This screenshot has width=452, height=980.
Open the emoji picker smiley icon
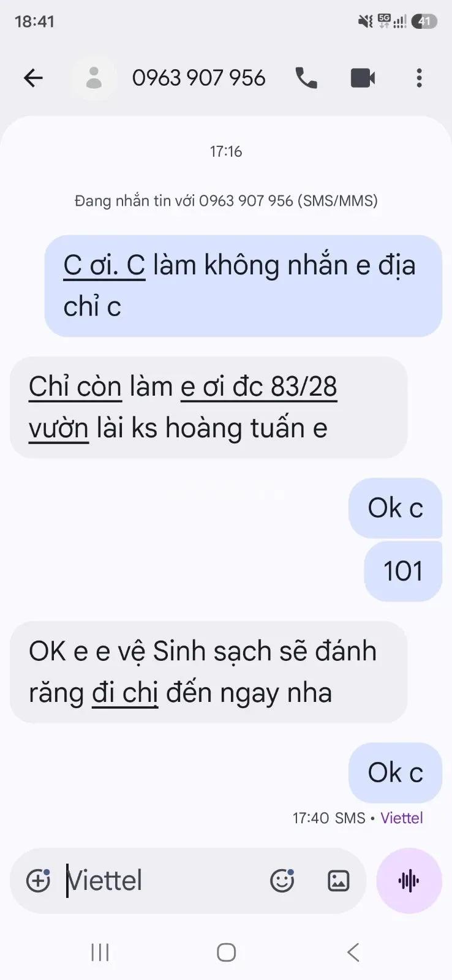pos(282,881)
